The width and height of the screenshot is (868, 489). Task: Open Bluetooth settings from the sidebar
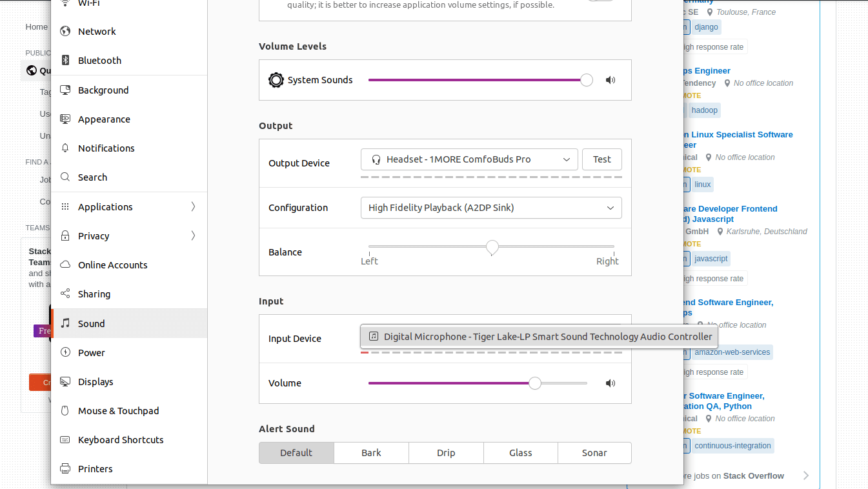tap(64, 60)
